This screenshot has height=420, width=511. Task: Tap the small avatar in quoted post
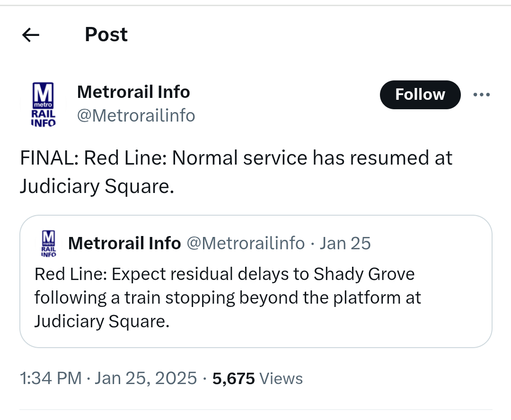[49, 243]
